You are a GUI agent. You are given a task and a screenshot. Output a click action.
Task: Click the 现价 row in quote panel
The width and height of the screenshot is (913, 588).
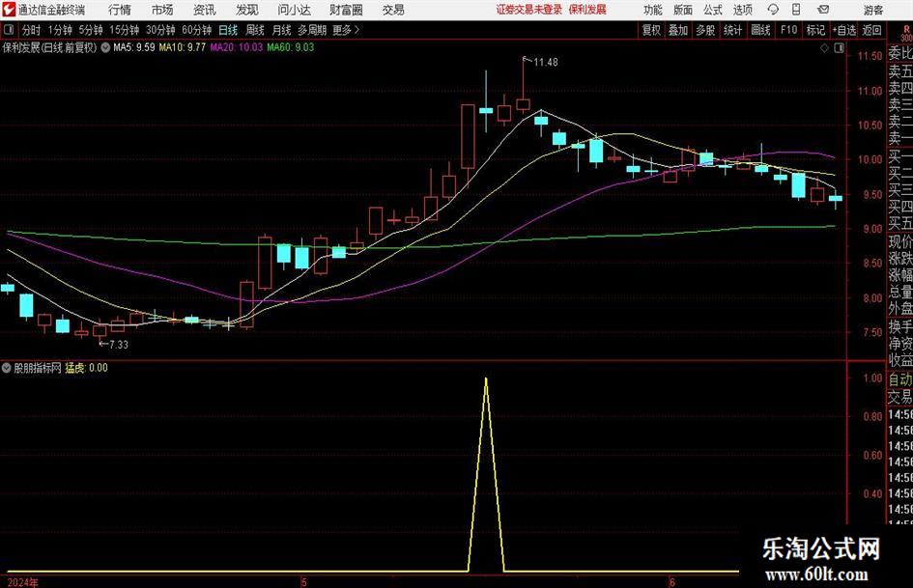tap(900, 241)
